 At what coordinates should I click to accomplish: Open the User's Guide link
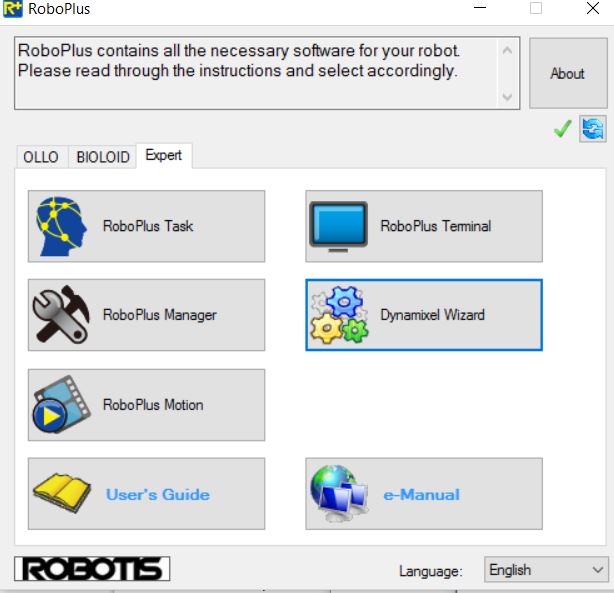pos(146,494)
